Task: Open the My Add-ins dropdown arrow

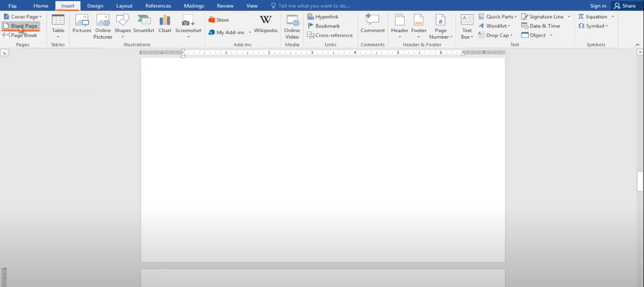Action: pyautogui.click(x=250, y=33)
